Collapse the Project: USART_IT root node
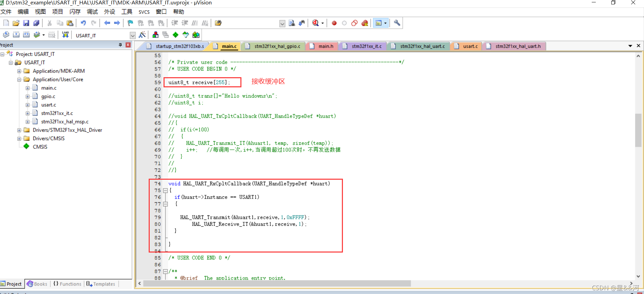The width and height of the screenshot is (644, 294). tap(2, 54)
